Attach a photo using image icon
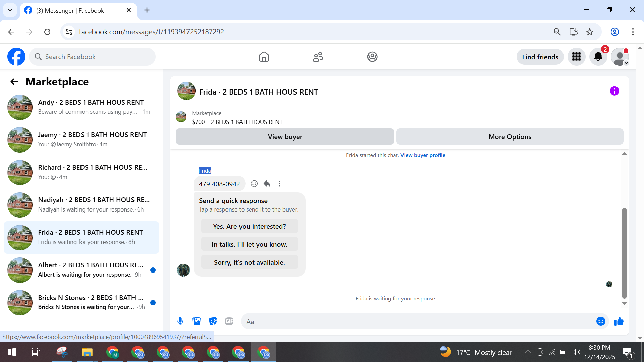 click(x=197, y=321)
